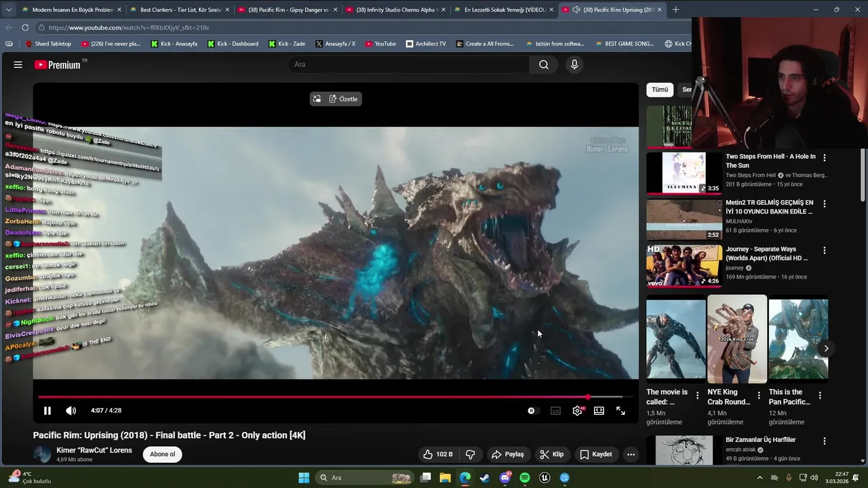Switch to 'En Lezzetli Sokak Yemeği' tab
This screenshot has width=868, height=488.
coord(503,9)
